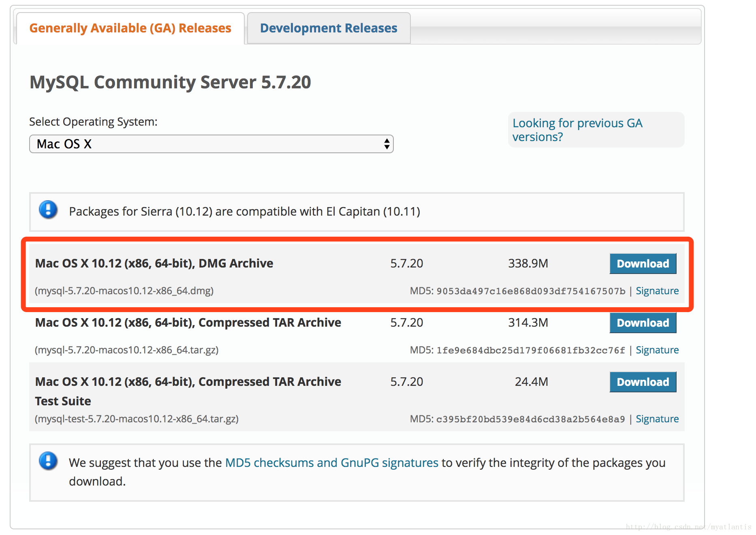The width and height of the screenshot is (756, 535).
Task: Click the 338.9M file size value
Action: [x=528, y=263]
